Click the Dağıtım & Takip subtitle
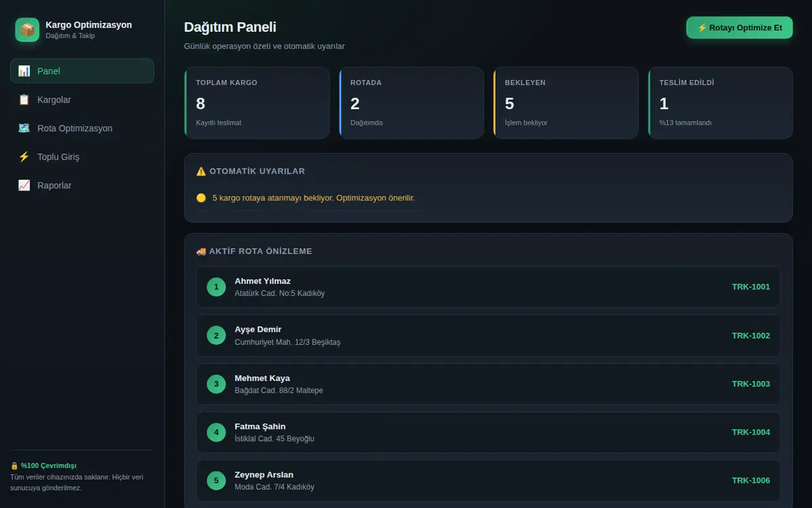 tap(70, 36)
